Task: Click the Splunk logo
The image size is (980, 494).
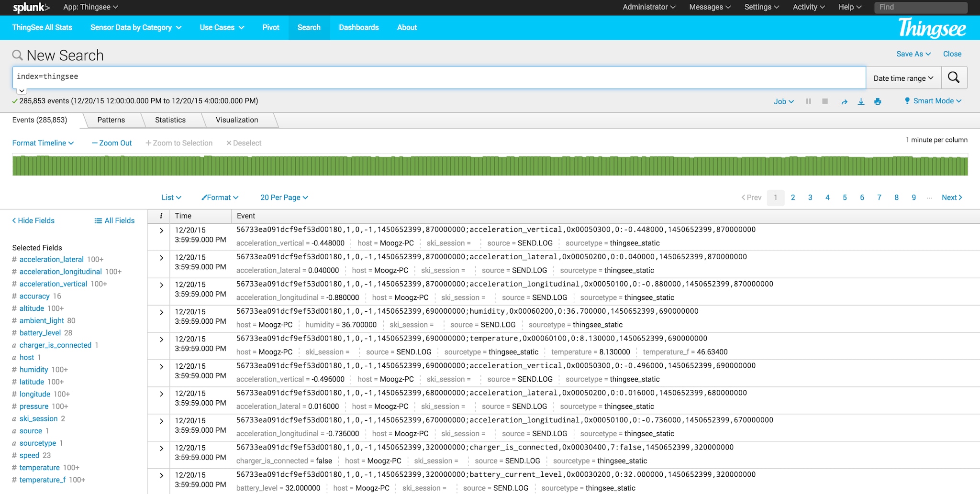Action: click(31, 7)
